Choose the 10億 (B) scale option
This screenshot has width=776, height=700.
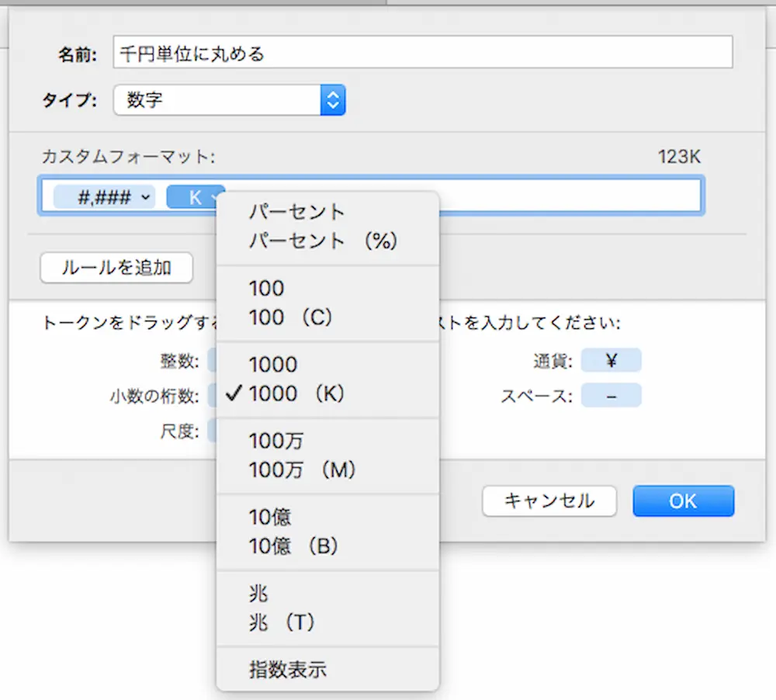[294, 546]
